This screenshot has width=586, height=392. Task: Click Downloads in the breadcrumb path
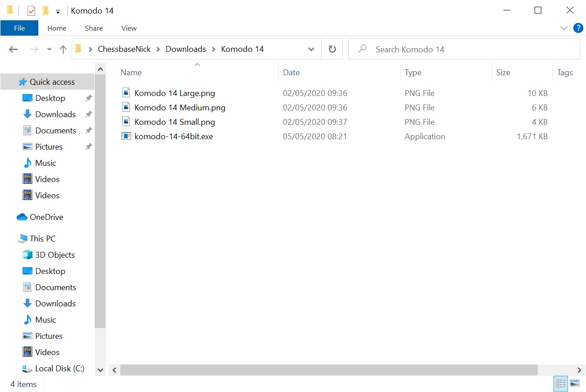coord(185,49)
